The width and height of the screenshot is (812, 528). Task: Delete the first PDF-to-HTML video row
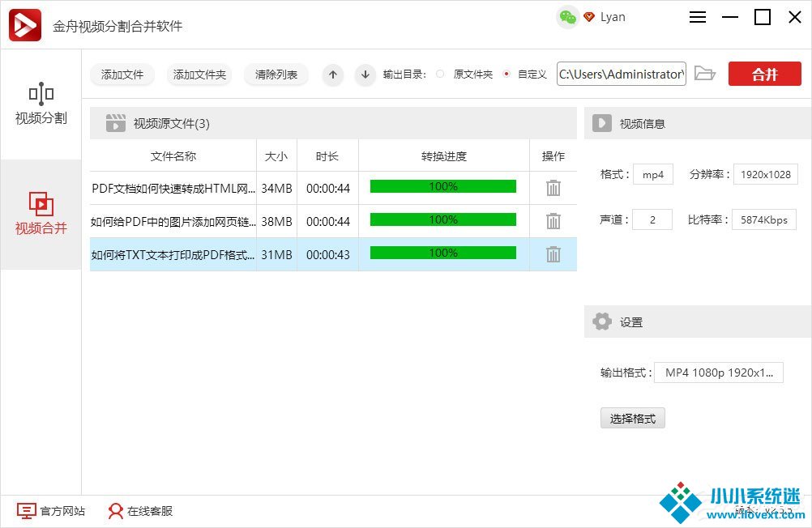553,188
